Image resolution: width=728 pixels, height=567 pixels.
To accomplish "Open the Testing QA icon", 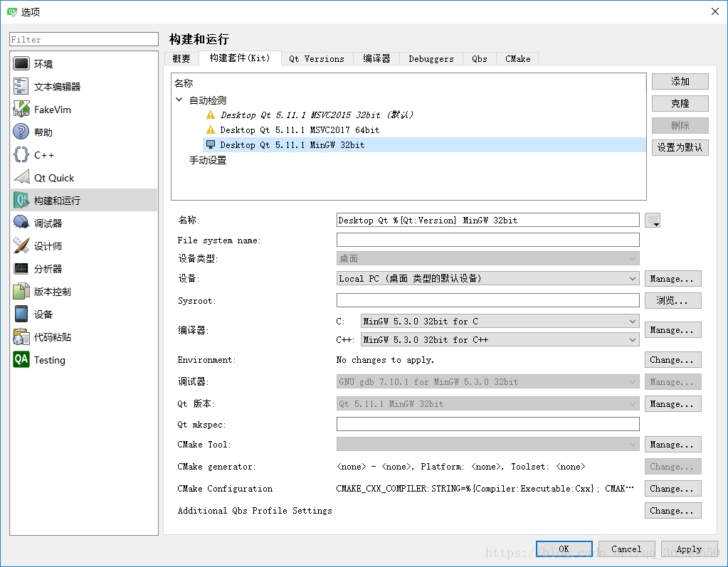I will [21, 359].
